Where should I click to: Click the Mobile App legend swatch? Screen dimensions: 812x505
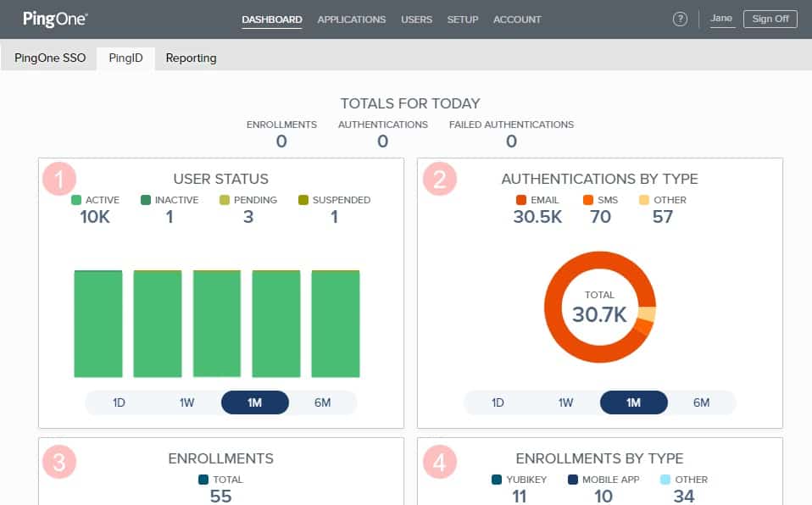[573, 480]
